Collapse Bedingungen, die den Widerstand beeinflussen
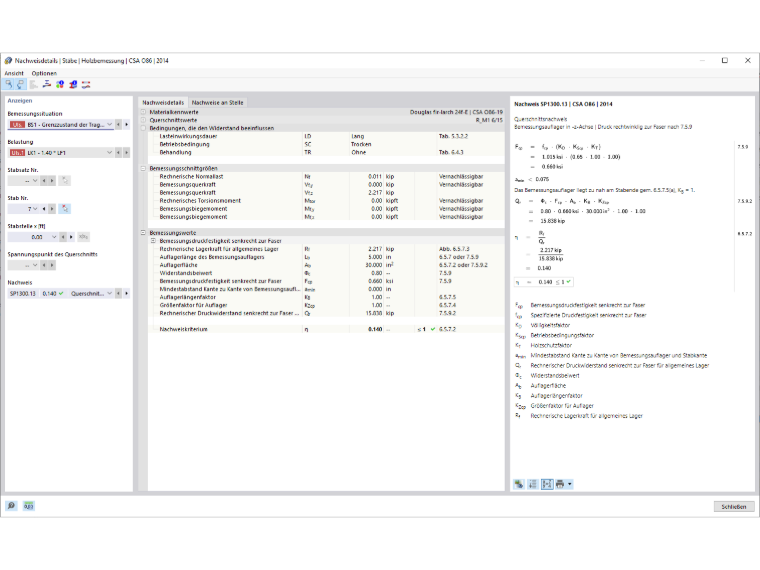The image size is (760, 570). pyautogui.click(x=143, y=128)
